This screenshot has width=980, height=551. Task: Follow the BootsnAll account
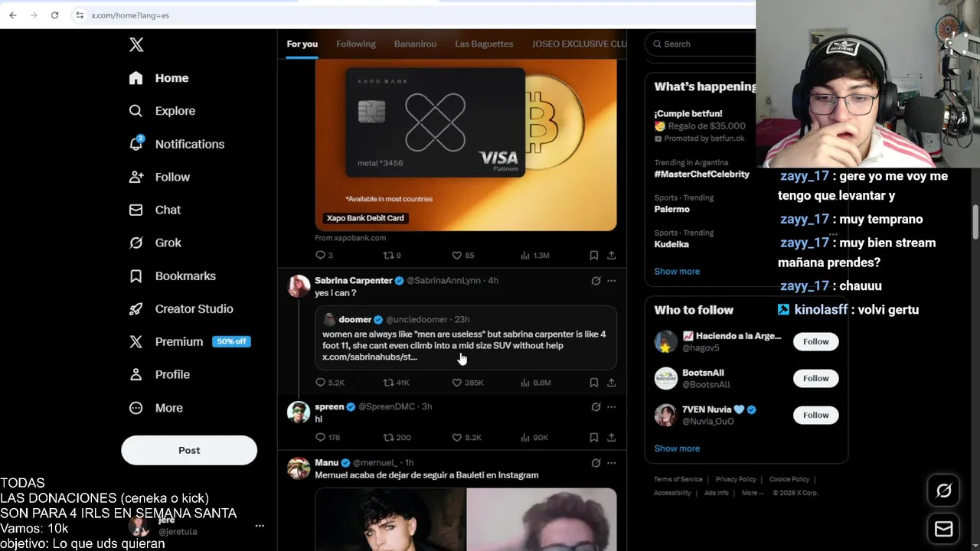815,378
